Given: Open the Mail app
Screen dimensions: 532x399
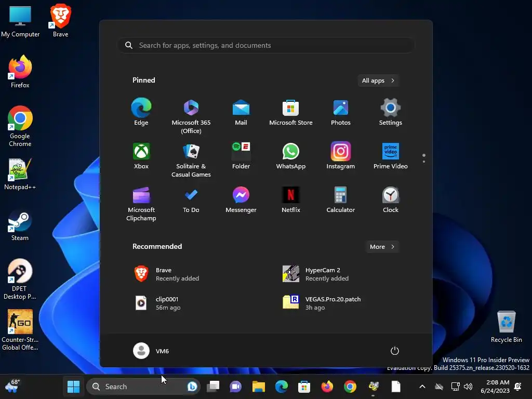Looking at the screenshot, I should click(x=241, y=112).
